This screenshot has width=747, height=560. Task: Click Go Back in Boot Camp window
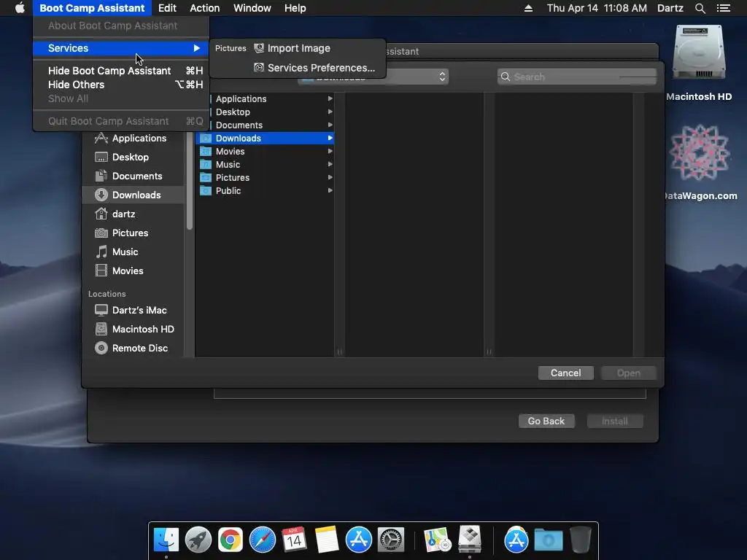click(x=546, y=421)
